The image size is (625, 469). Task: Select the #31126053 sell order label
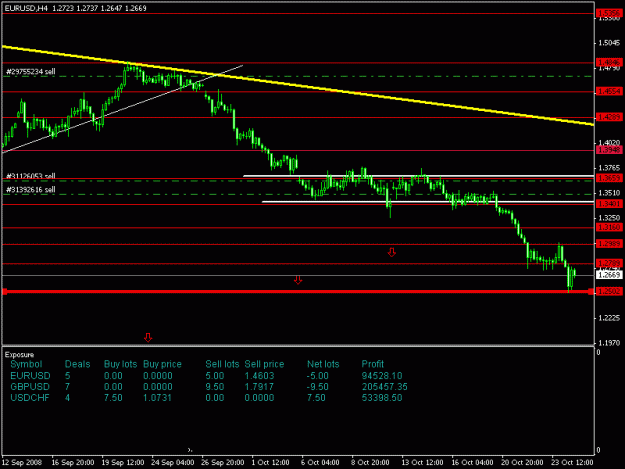point(31,176)
